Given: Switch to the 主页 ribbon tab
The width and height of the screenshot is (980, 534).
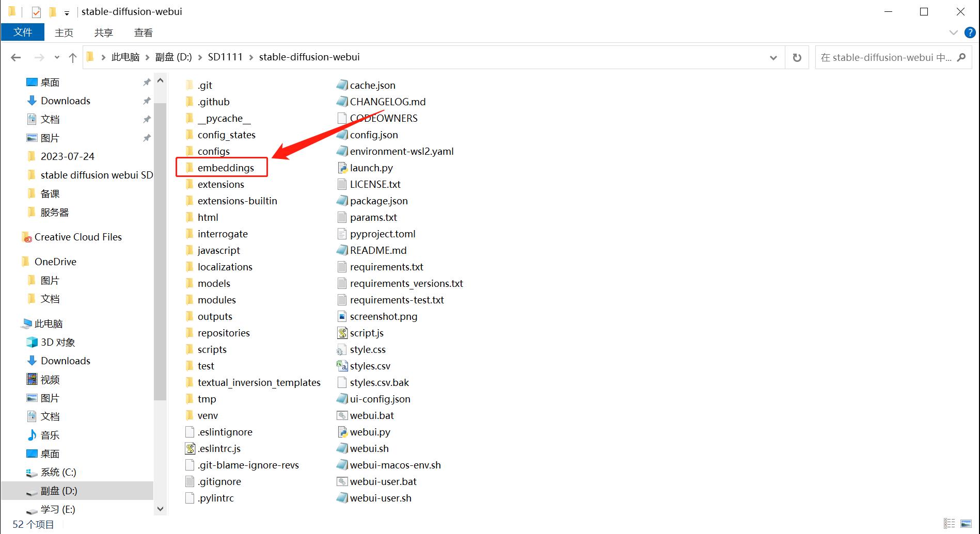Looking at the screenshot, I should click(x=64, y=33).
